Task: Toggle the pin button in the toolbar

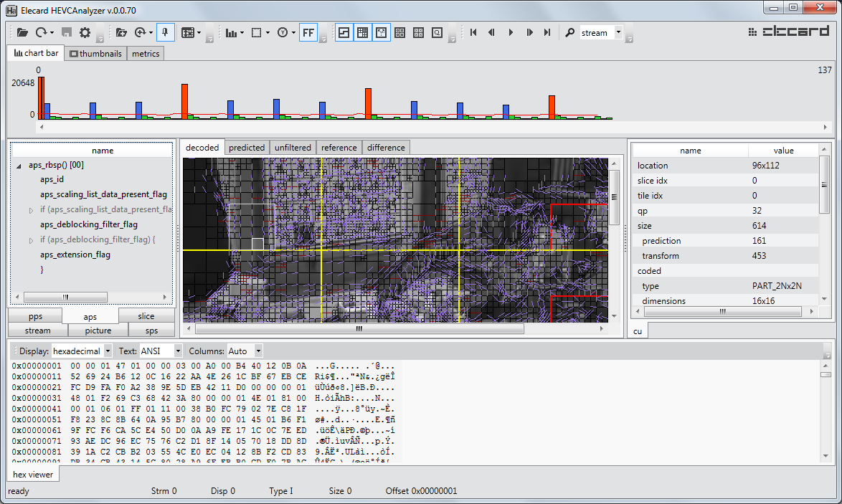Action: (165, 33)
